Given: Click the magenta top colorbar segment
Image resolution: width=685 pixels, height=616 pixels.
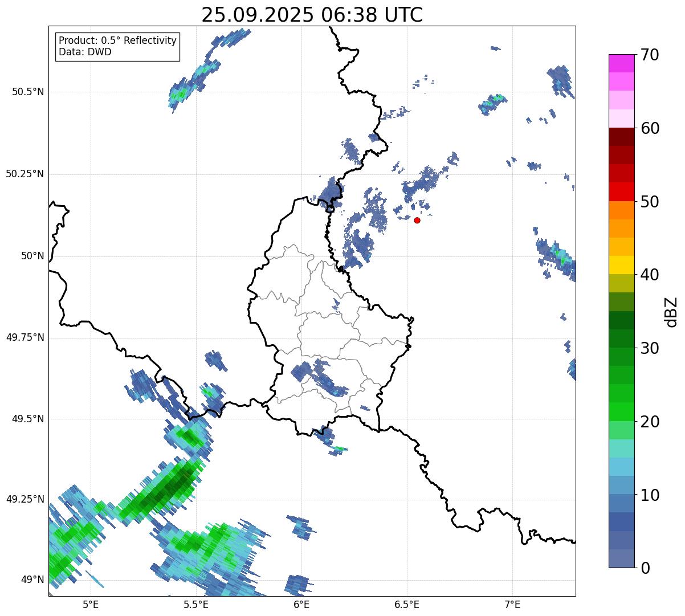Looking at the screenshot, I should tap(622, 64).
